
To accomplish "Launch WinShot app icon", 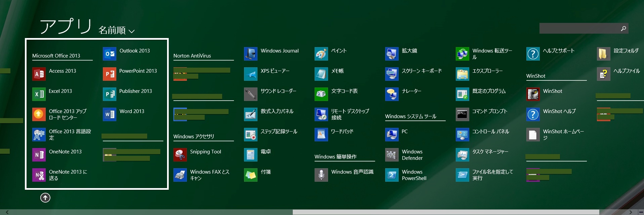I will [533, 94].
